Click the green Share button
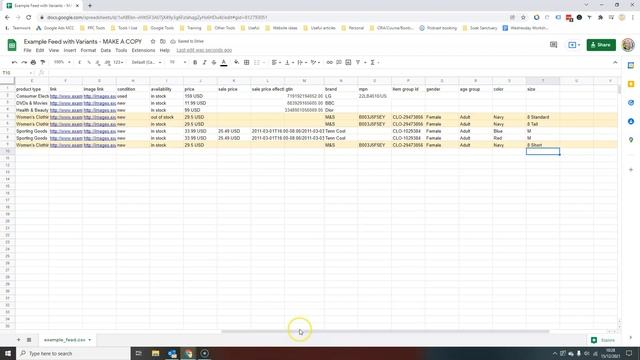The image size is (640, 360). click(601, 45)
